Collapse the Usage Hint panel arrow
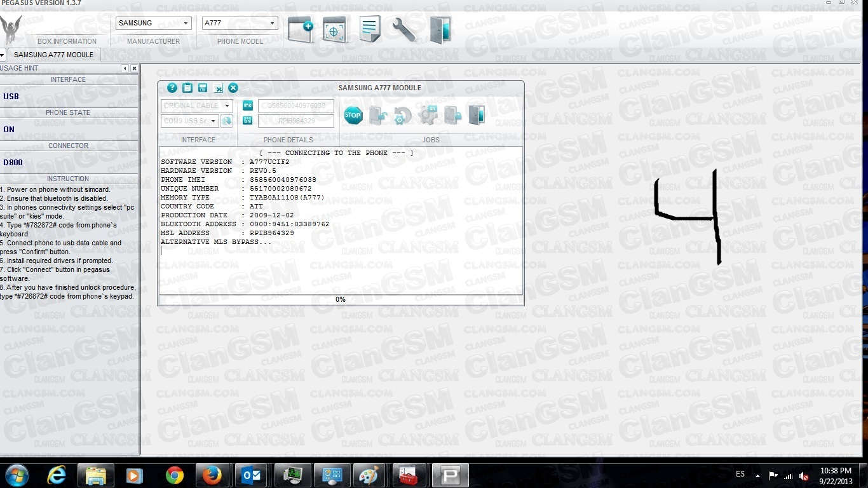The width and height of the screenshot is (868, 488). (x=125, y=69)
